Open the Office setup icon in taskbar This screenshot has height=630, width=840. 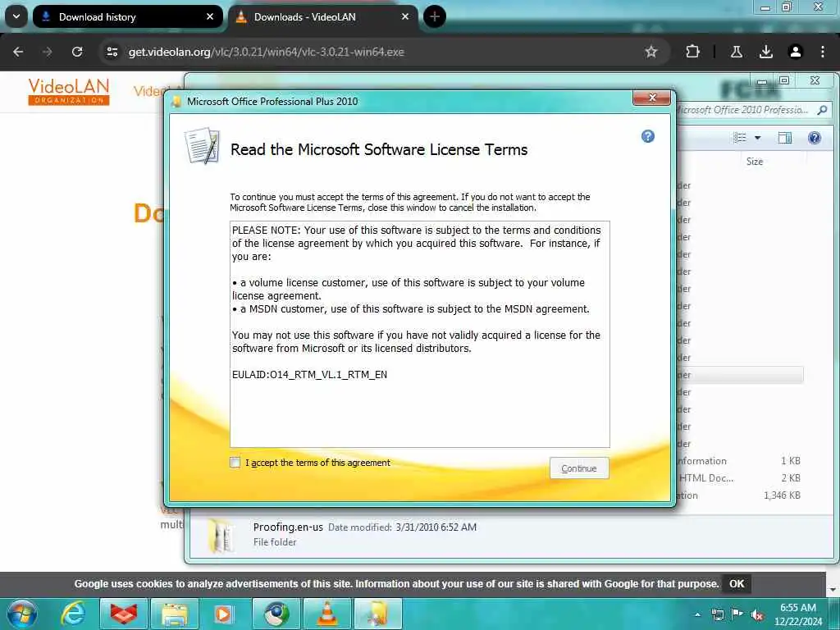tap(378, 614)
